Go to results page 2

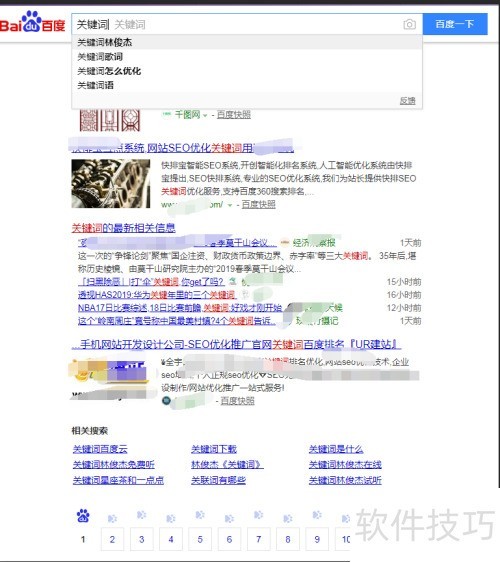click(112, 539)
